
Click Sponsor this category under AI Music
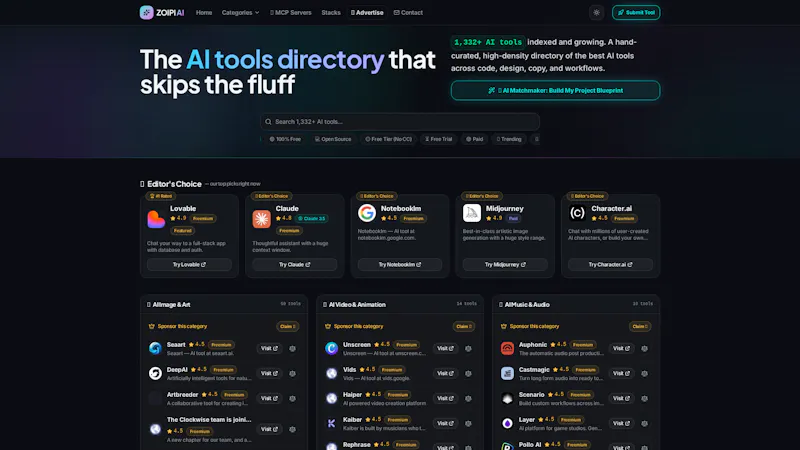[534, 326]
